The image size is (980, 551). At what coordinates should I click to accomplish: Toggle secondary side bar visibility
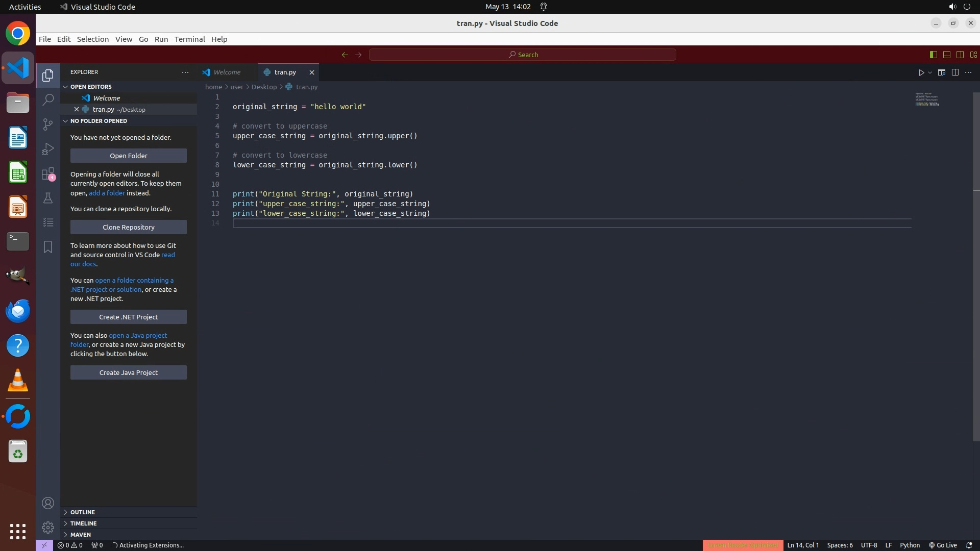(x=960, y=55)
